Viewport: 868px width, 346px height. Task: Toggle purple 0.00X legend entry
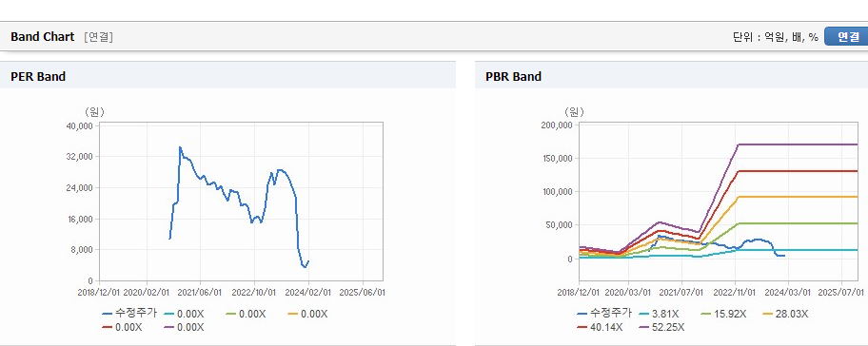pyautogui.click(x=185, y=327)
